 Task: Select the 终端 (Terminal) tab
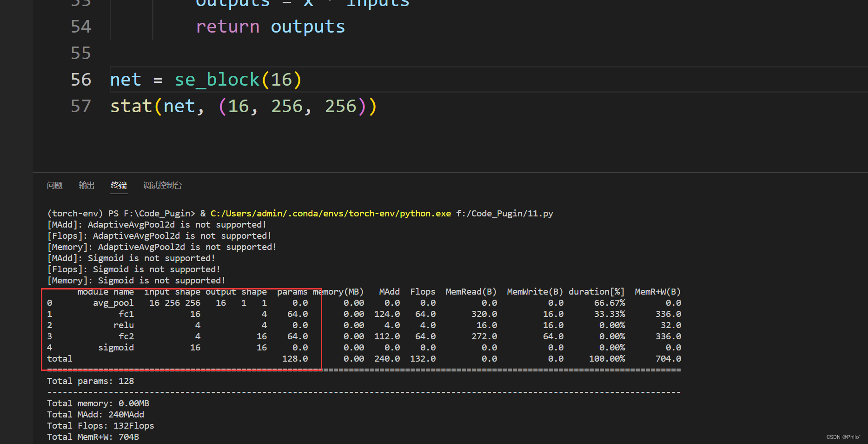[x=119, y=185]
